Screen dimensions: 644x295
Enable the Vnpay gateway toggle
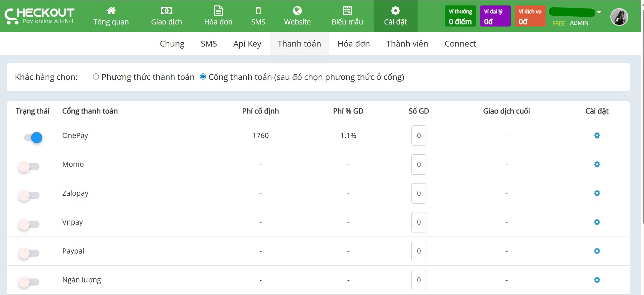tap(29, 224)
